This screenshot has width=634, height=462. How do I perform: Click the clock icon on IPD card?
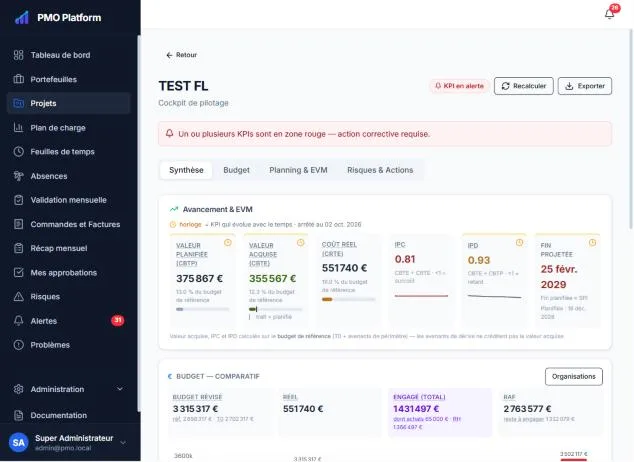(520, 243)
